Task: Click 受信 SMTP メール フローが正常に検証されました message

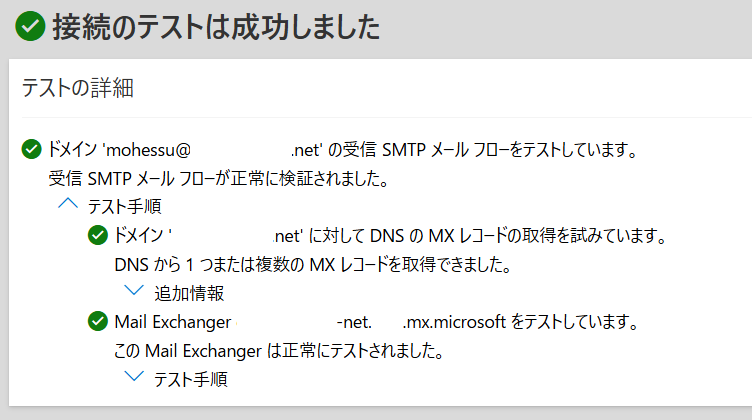Action: (218, 178)
